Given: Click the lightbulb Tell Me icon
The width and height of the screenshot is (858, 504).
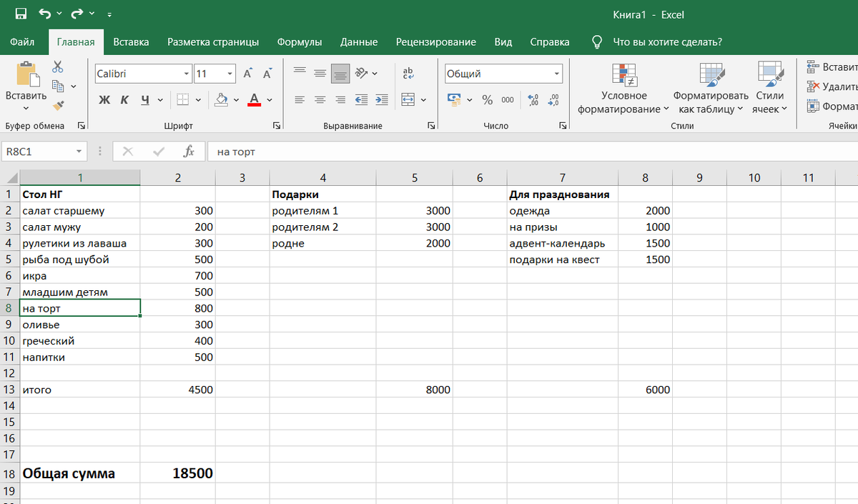Looking at the screenshot, I should [x=597, y=41].
